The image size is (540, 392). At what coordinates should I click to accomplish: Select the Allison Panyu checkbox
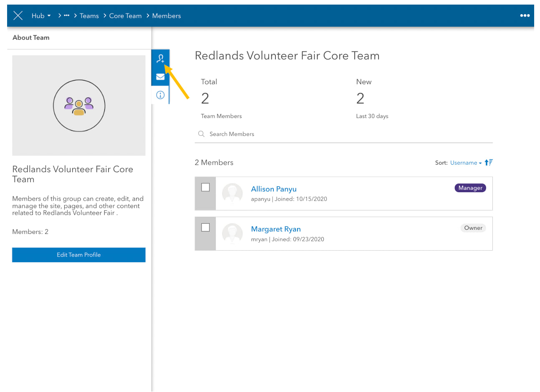205,187
